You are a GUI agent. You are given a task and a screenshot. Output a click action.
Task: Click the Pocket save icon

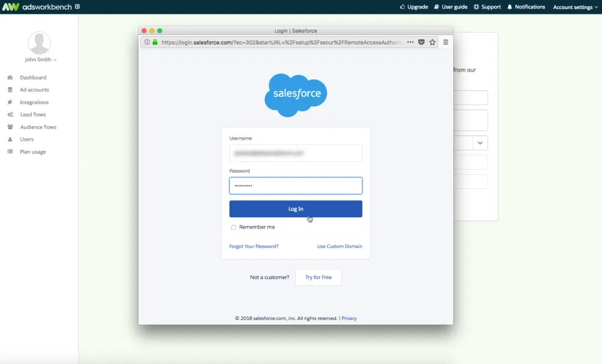[x=421, y=42]
